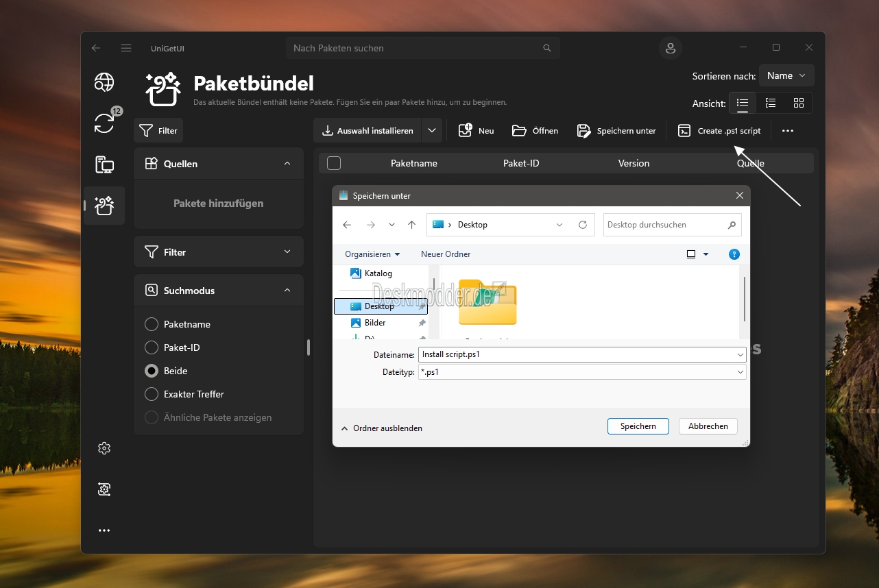Viewport: 879px width, 588px height.
Task: Click Auswahl installieren button
Action: 368,131
